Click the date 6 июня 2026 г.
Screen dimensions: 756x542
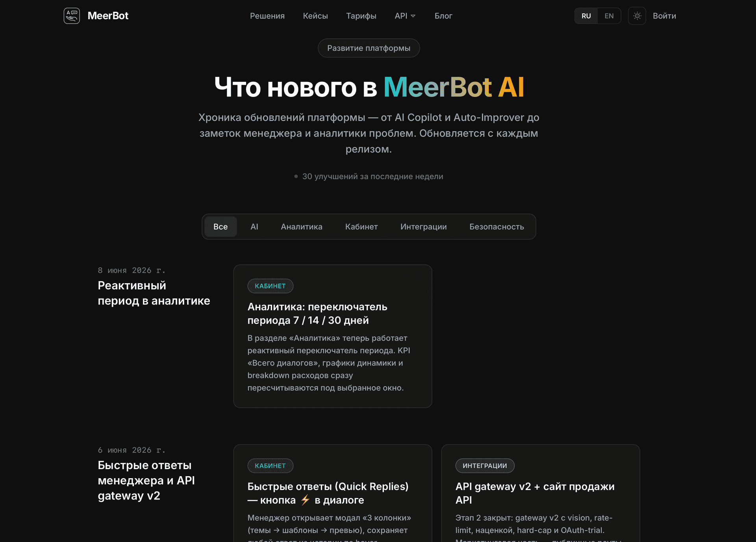coord(132,450)
